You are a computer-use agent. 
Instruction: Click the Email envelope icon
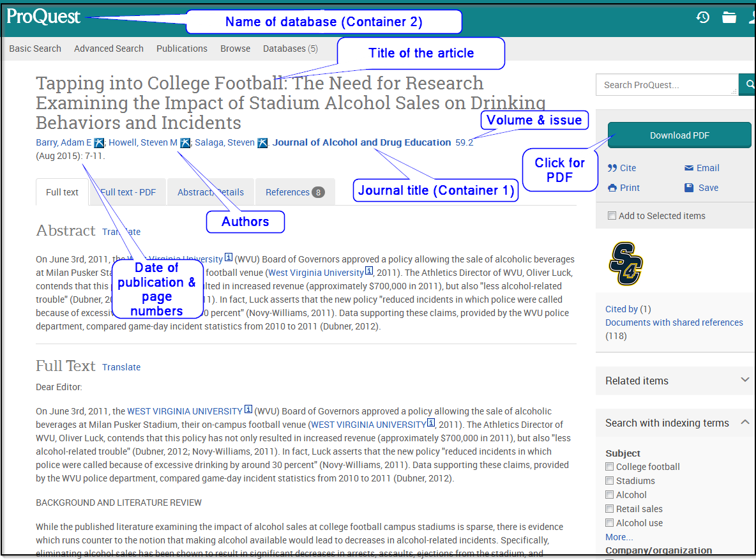[x=689, y=168]
